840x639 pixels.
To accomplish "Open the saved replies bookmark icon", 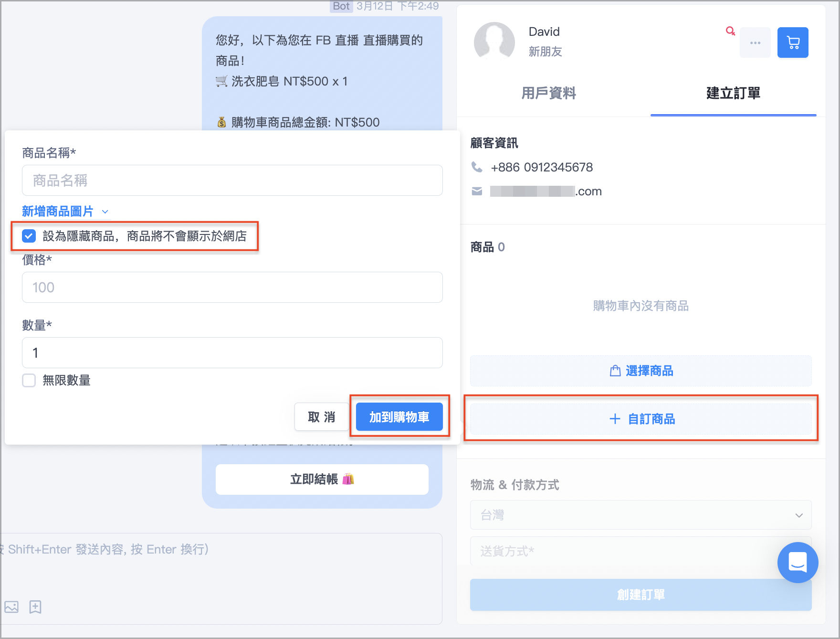I will coord(35,607).
